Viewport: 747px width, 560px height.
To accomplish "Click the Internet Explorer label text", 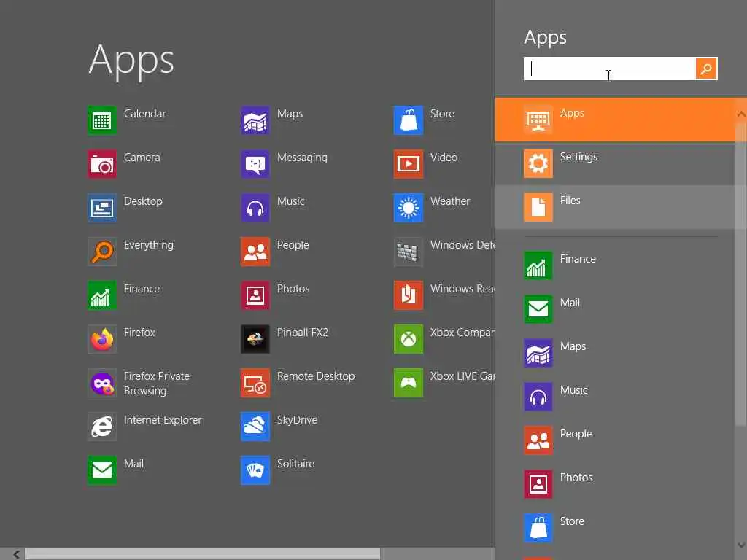I will (x=163, y=420).
